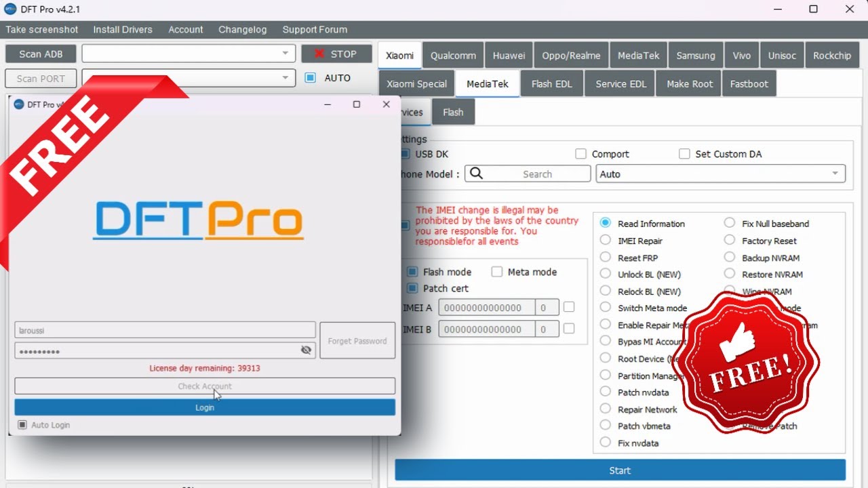Click the Login button

pos(205,407)
